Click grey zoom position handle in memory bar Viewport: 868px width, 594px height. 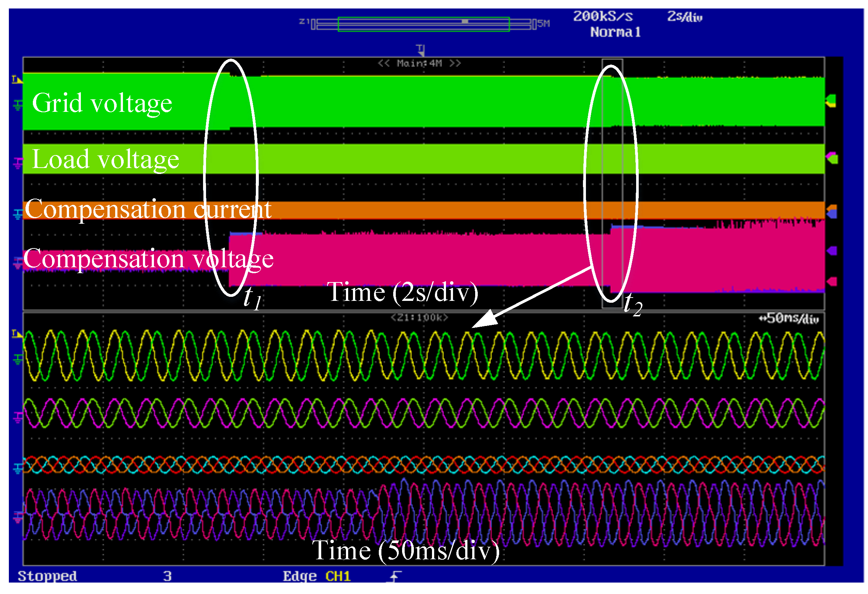[465, 22]
